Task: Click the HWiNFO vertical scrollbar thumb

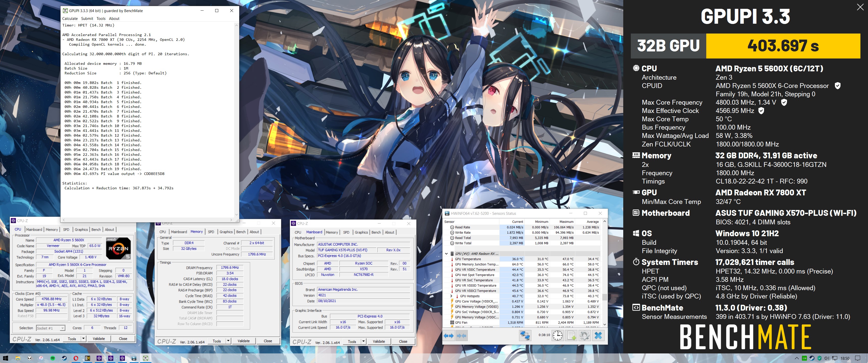Action: click(x=605, y=297)
